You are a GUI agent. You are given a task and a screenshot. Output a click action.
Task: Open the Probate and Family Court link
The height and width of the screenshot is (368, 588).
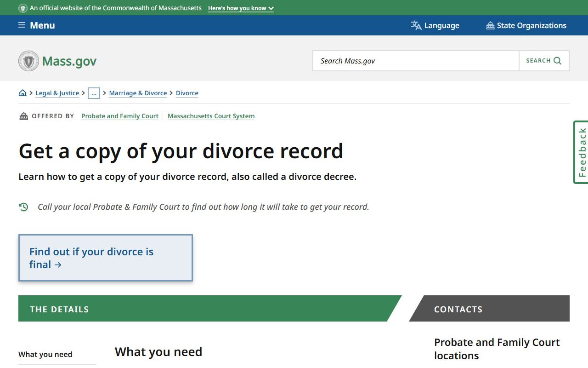click(120, 116)
